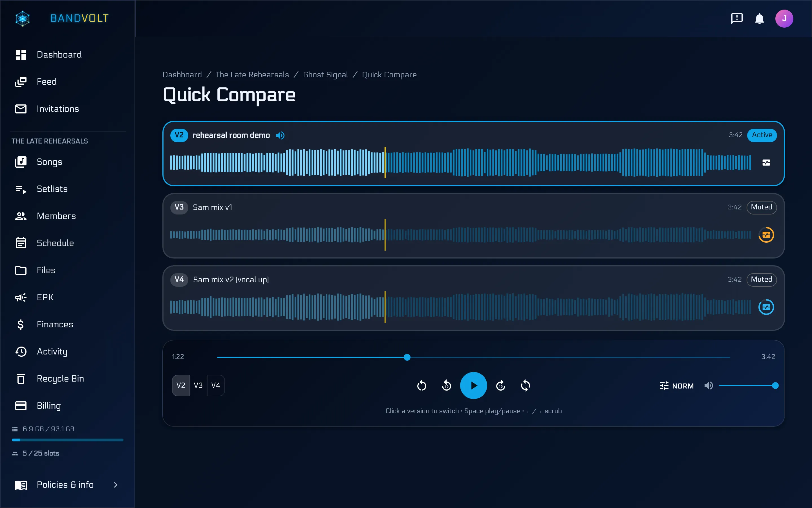Skip forward 10 seconds
This screenshot has height=508, width=812.
(501, 386)
